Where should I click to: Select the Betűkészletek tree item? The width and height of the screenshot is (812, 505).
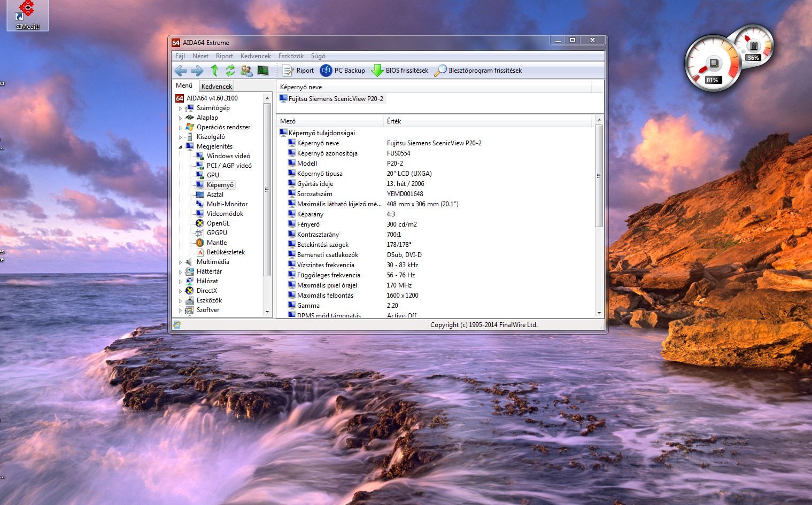tap(226, 252)
